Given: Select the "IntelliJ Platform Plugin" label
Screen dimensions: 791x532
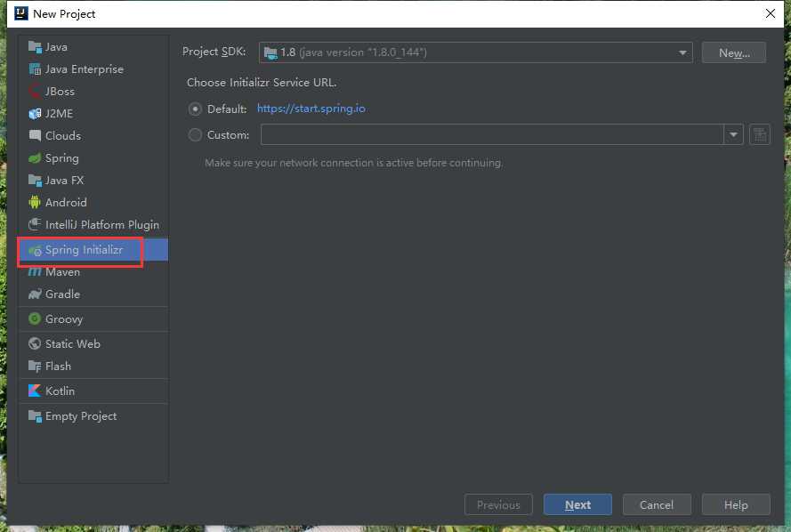Looking at the screenshot, I should [x=102, y=225].
